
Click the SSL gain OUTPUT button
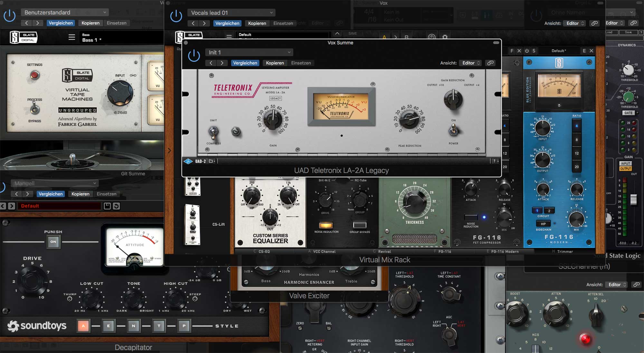pyautogui.click(x=625, y=169)
